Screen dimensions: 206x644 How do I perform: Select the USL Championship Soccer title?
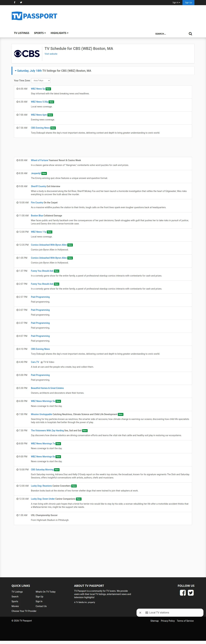[x=44, y=515]
